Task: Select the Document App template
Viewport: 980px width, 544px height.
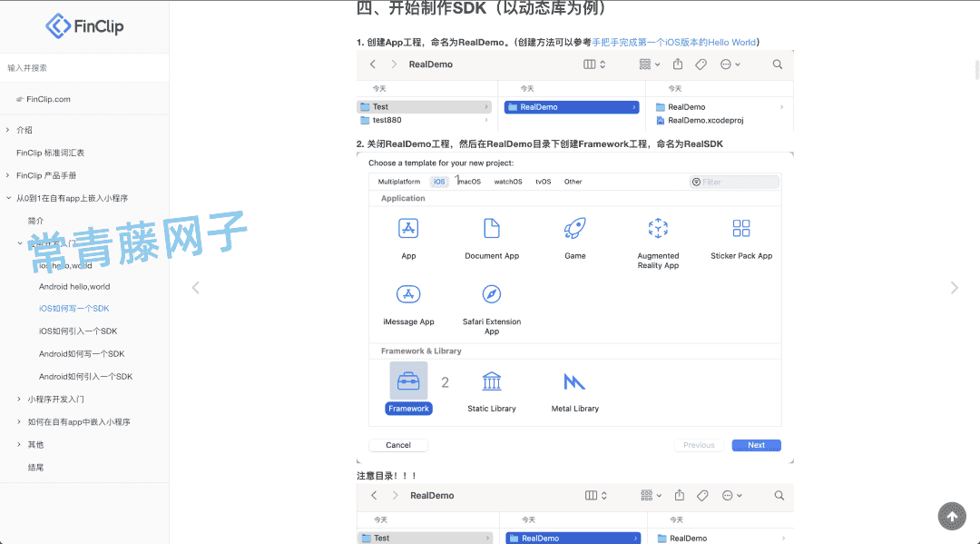Action: (492, 239)
